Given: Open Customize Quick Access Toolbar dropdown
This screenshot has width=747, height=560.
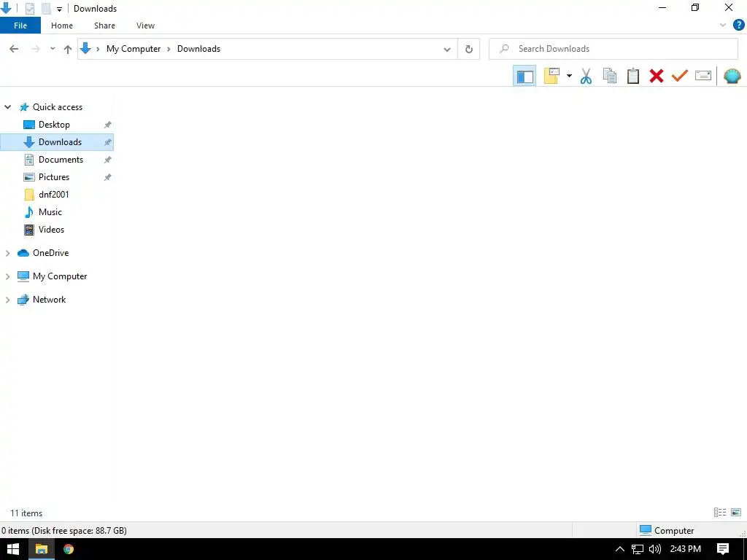Looking at the screenshot, I should pyautogui.click(x=59, y=9).
